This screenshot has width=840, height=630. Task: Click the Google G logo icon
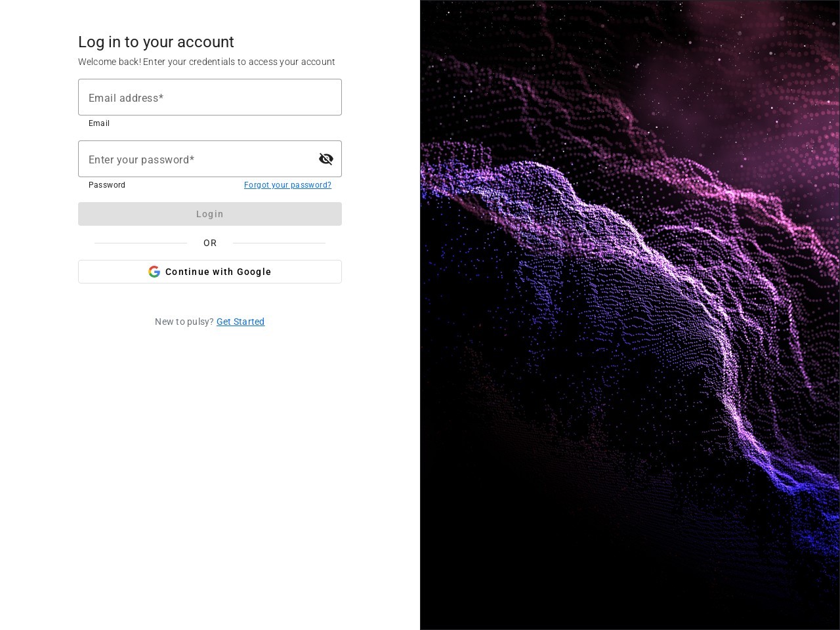coord(154,272)
